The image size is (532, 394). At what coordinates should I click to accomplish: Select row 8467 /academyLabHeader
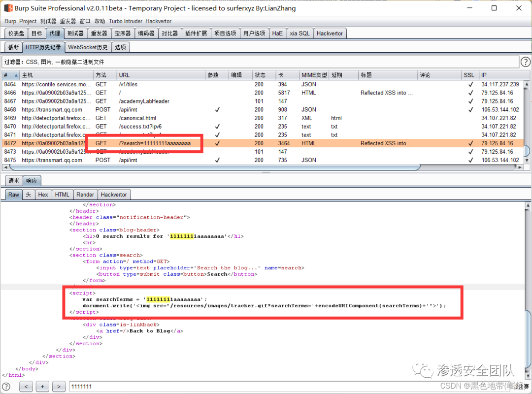pos(263,101)
